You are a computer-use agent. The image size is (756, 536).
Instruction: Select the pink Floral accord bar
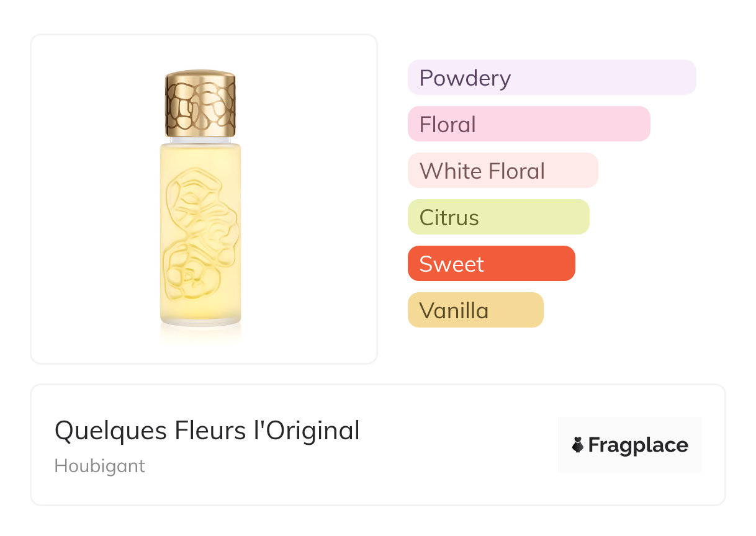pos(529,124)
